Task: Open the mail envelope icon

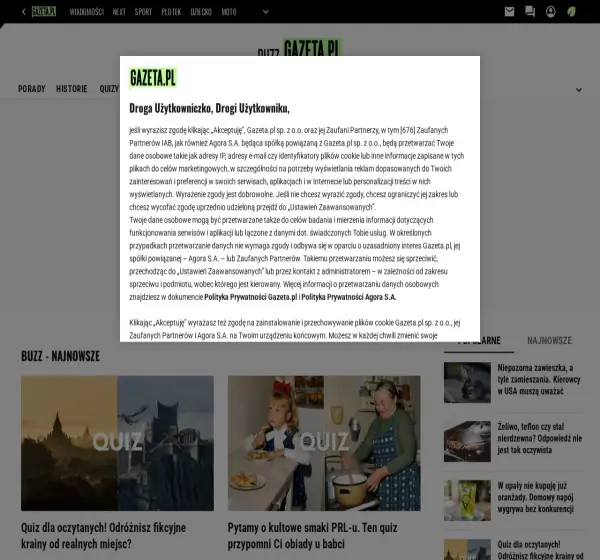Action: [x=509, y=12]
